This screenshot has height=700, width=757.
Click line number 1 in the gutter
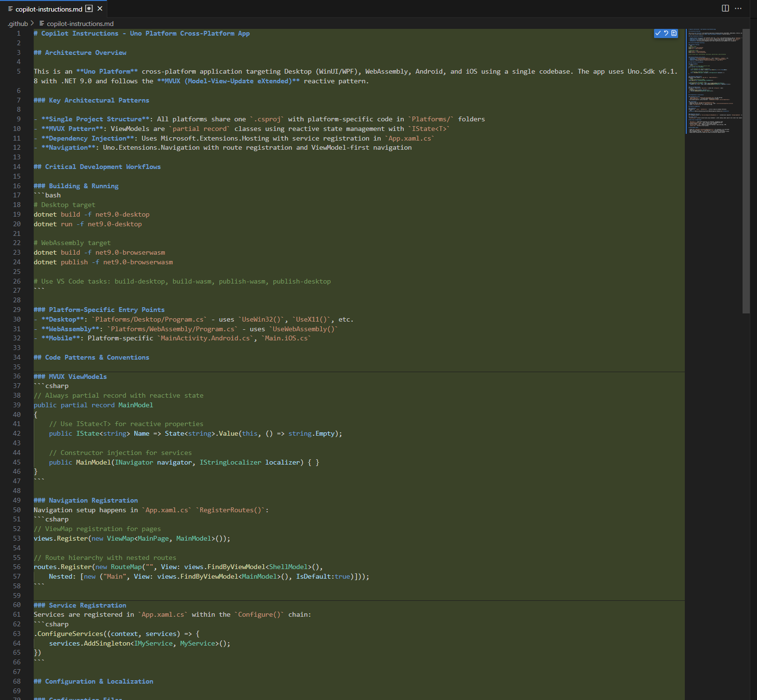19,33
